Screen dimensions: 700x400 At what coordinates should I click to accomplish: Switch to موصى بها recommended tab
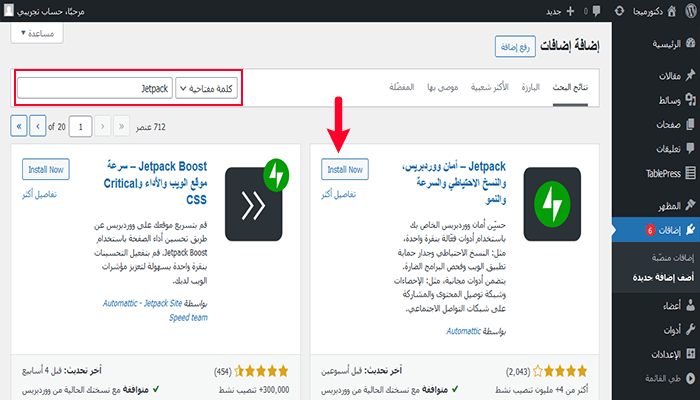point(442,87)
